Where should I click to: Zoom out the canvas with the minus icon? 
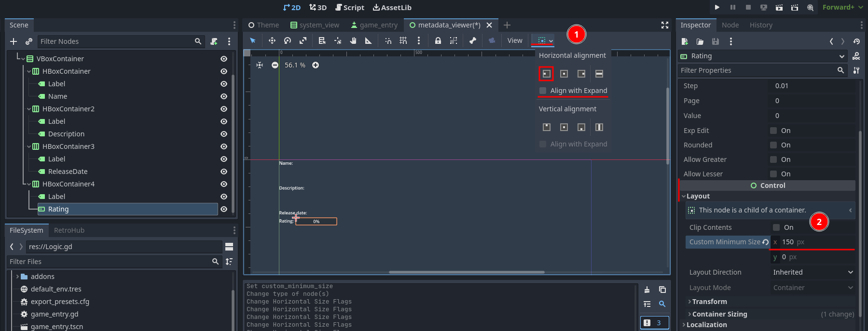pos(275,65)
